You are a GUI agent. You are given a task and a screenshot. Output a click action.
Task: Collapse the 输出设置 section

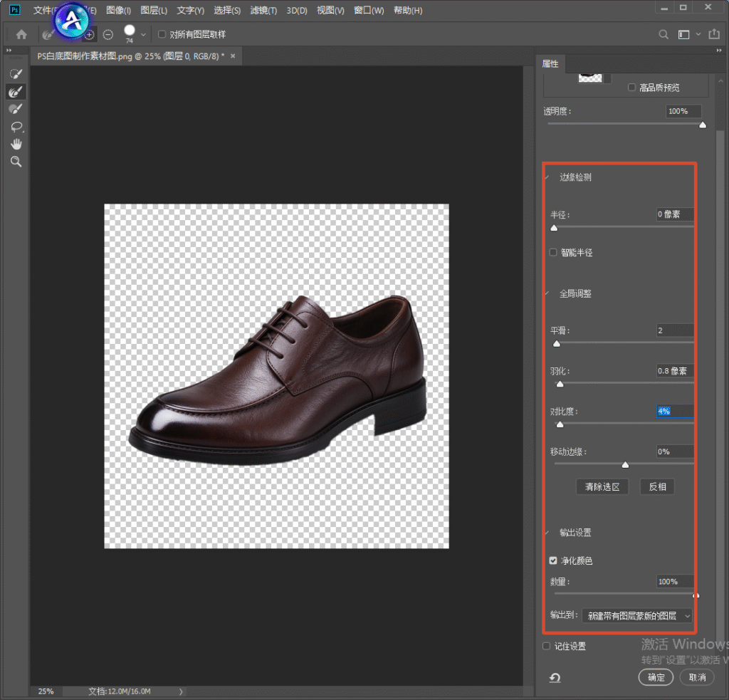click(x=547, y=533)
